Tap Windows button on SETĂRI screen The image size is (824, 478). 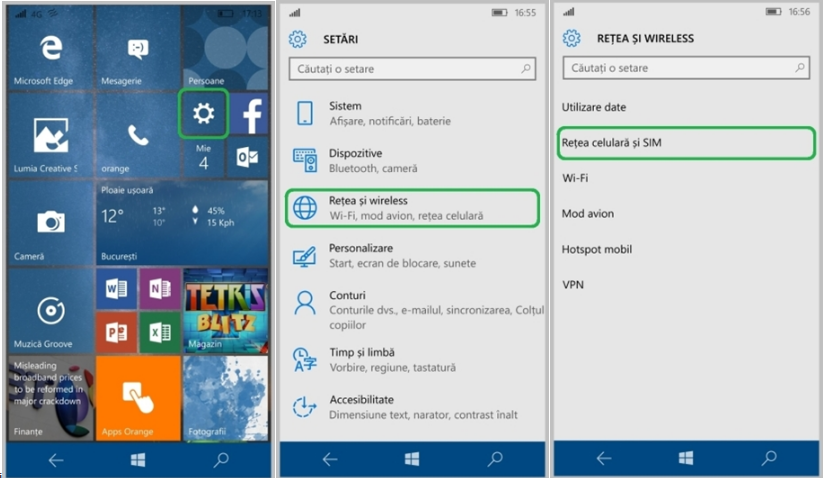tap(412, 460)
